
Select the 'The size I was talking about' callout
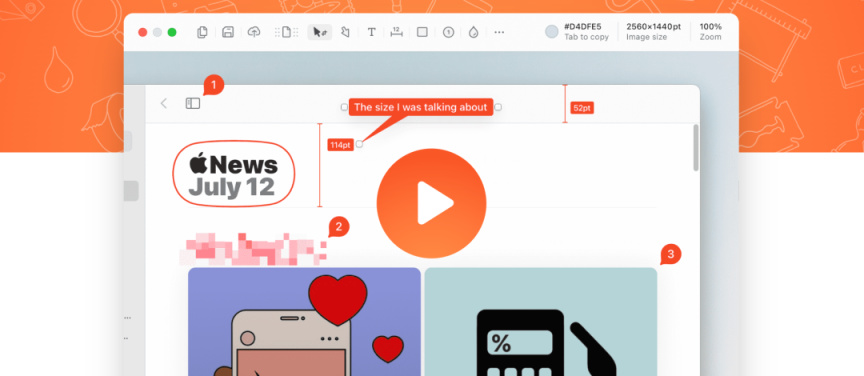tap(421, 107)
